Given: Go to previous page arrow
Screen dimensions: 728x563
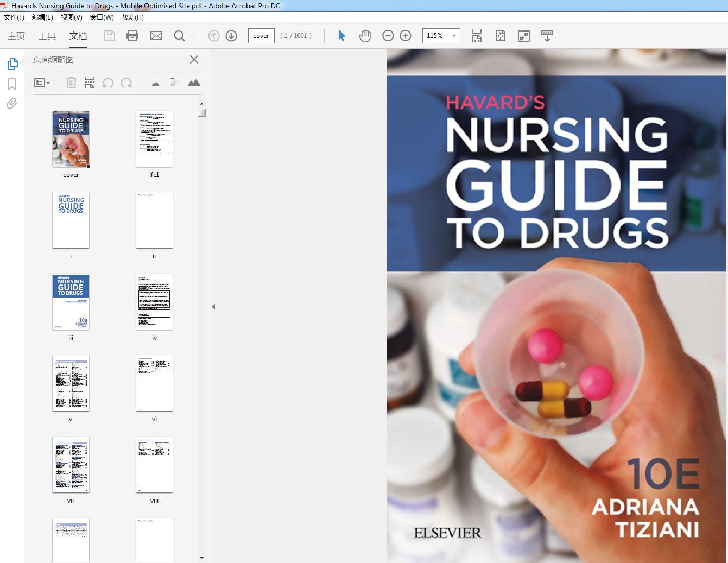Looking at the screenshot, I should click(x=214, y=36).
